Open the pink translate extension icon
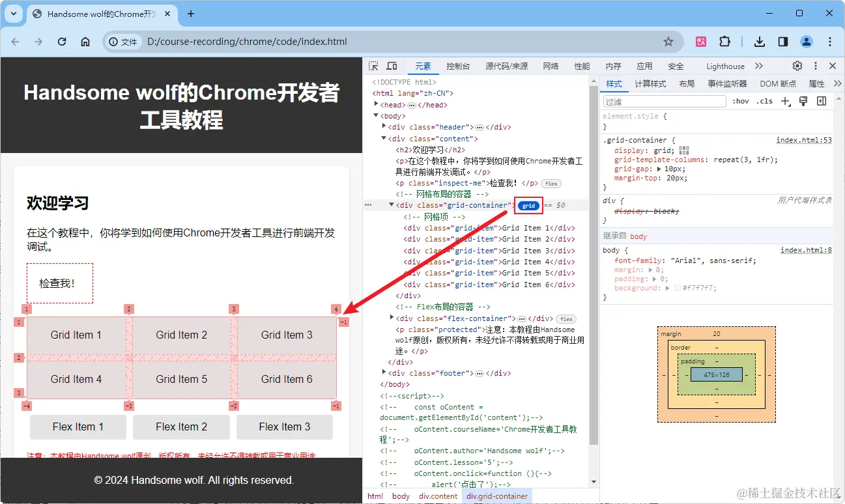 [702, 42]
